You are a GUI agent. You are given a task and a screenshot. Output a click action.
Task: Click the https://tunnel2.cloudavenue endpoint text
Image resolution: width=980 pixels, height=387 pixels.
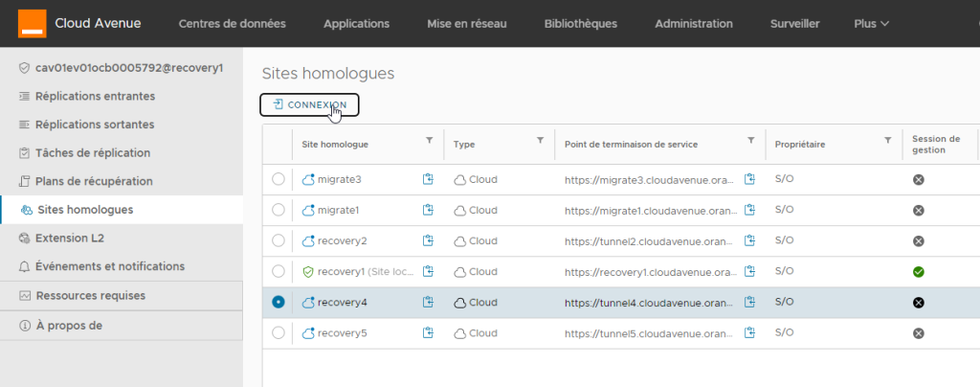pos(651,240)
